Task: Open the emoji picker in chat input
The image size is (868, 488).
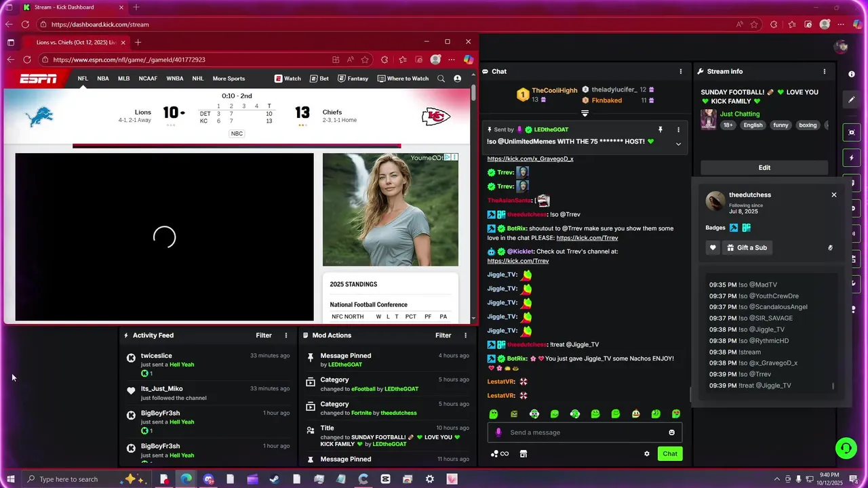Action: tap(672, 432)
